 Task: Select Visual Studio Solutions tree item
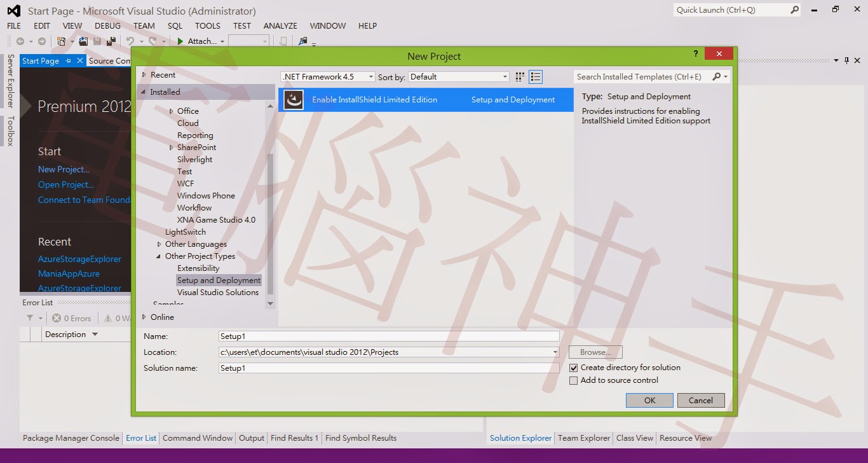tap(218, 293)
